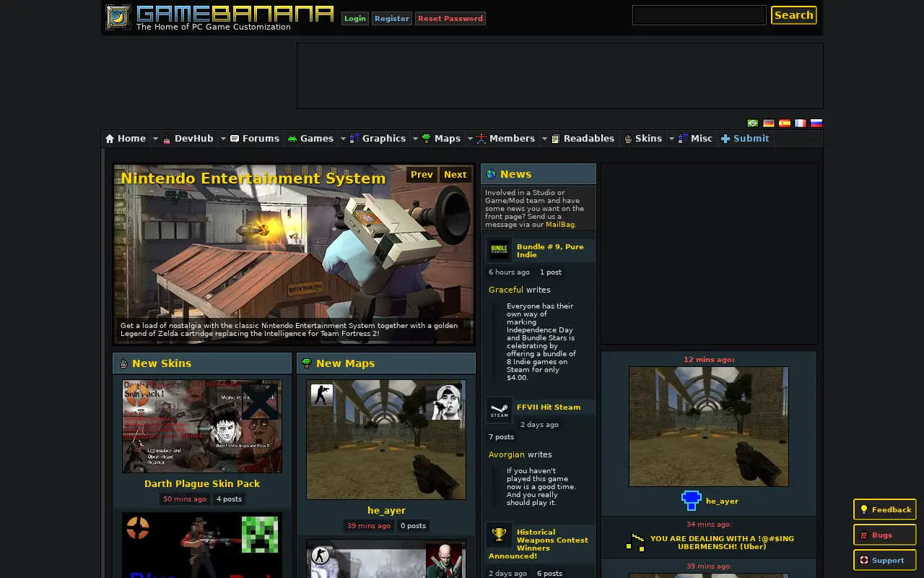Open the gold trophy contest icon
Screen dimensions: 924x578
499,535
